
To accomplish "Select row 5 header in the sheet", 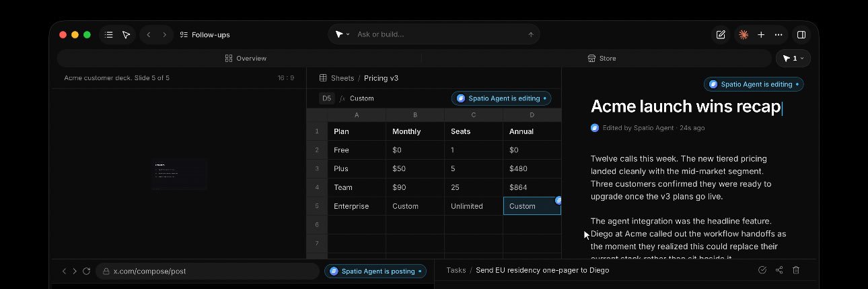I will [317, 206].
